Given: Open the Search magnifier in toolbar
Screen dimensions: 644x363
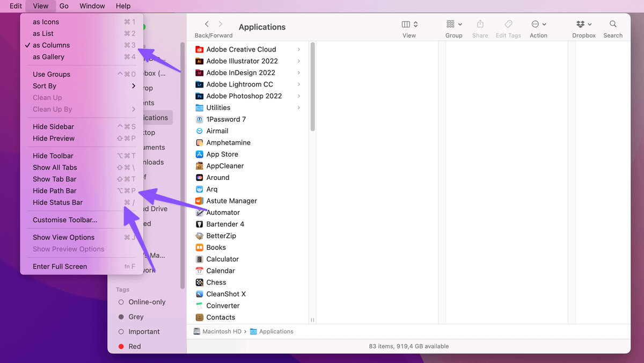Looking at the screenshot, I should click(x=613, y=24).
